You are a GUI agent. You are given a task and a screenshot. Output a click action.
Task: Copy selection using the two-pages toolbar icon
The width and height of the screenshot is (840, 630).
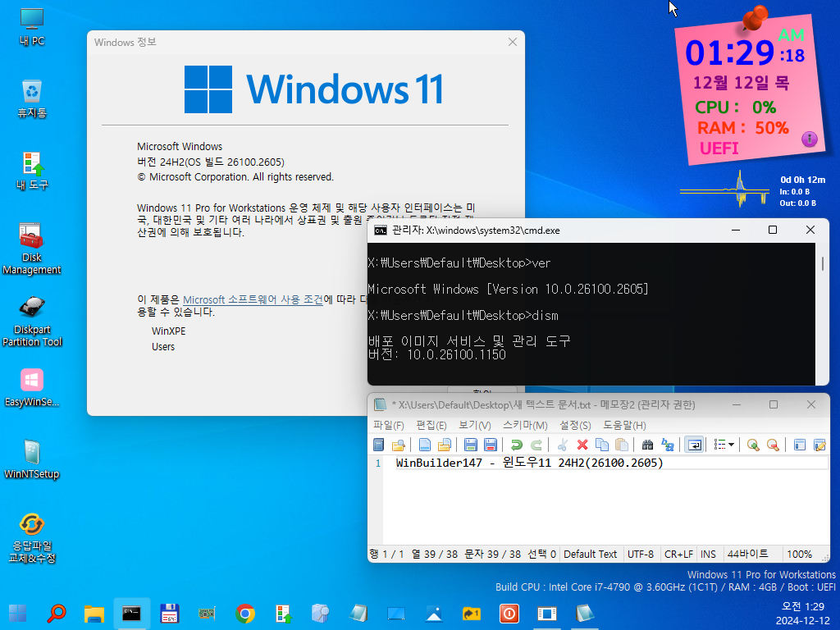(x=602, y=445)
